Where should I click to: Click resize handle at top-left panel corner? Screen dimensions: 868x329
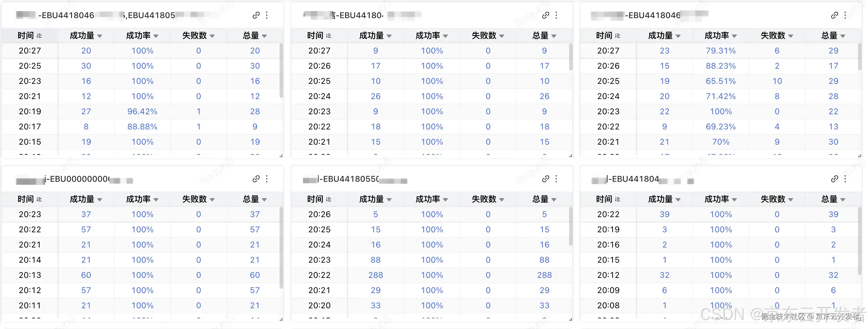click(x=281, y=155)
